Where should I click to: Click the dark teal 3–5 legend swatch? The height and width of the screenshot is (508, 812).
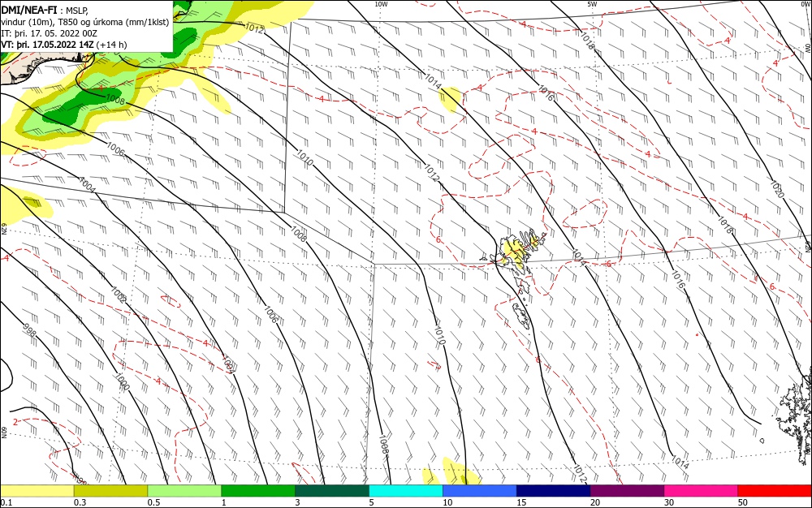[332, 491]
